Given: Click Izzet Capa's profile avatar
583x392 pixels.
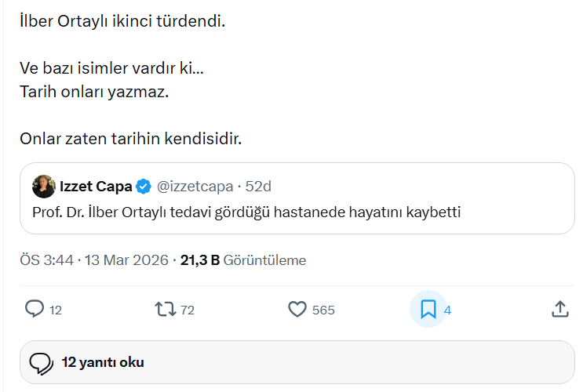Looking at the screenshot, I should click(x=43, y=187).
